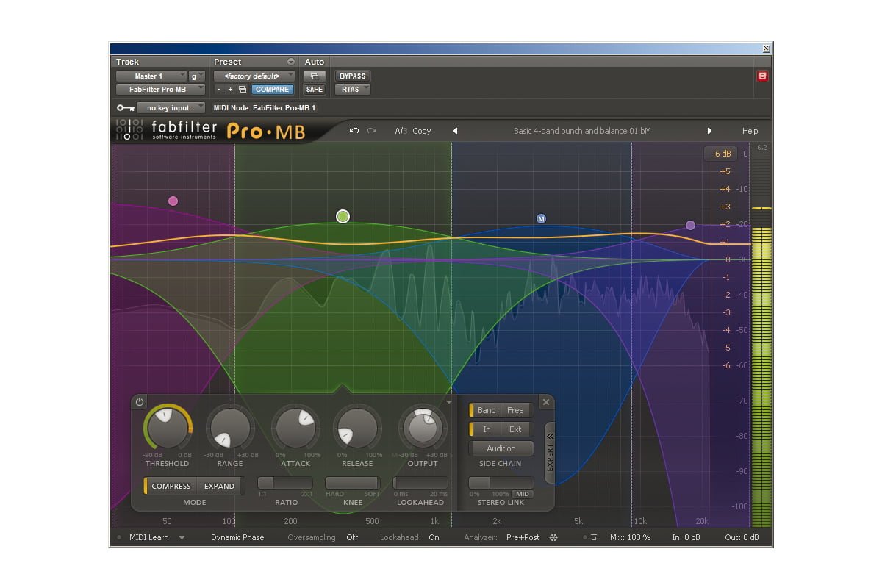Viewport: 882px width, 588px height.
Task: Click the MIDI Learn indicator dot
Action: 119,537
